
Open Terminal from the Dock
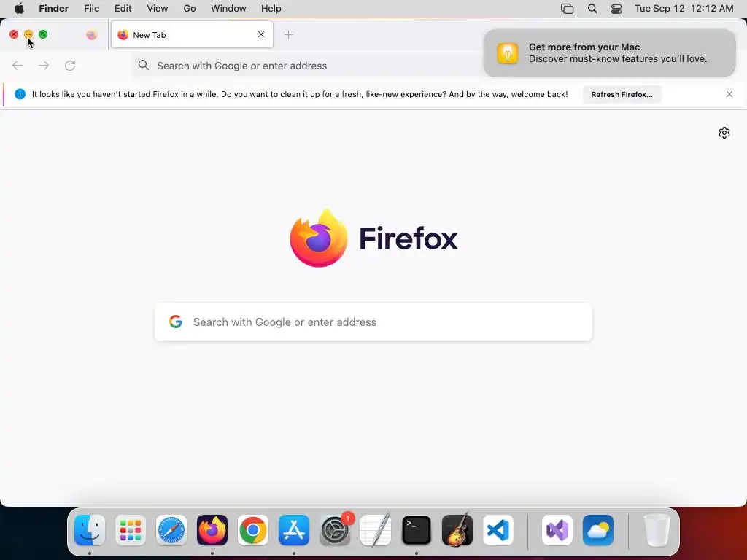pyautogui.click(x=417, y=530)
